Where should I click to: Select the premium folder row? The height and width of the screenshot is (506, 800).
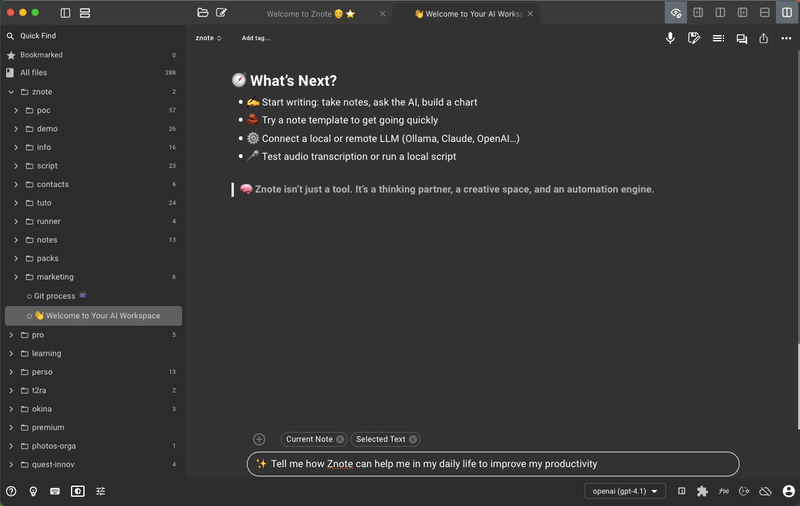92,427
